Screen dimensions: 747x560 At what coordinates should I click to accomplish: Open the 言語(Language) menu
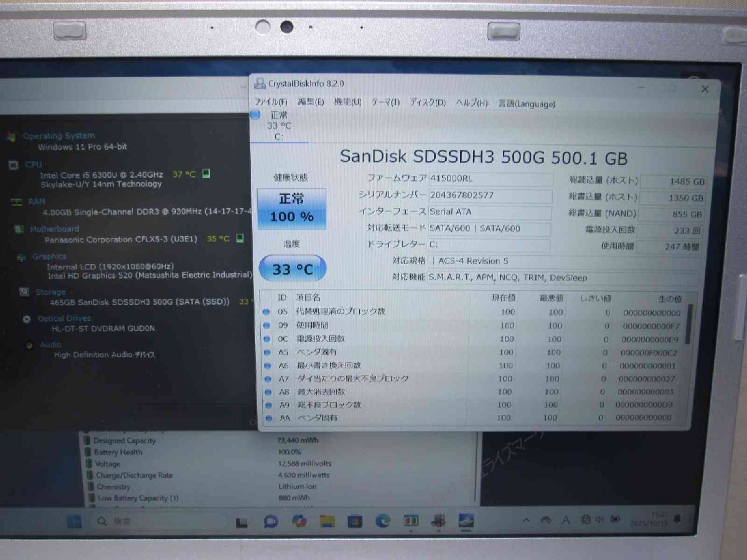click(526, 104)
